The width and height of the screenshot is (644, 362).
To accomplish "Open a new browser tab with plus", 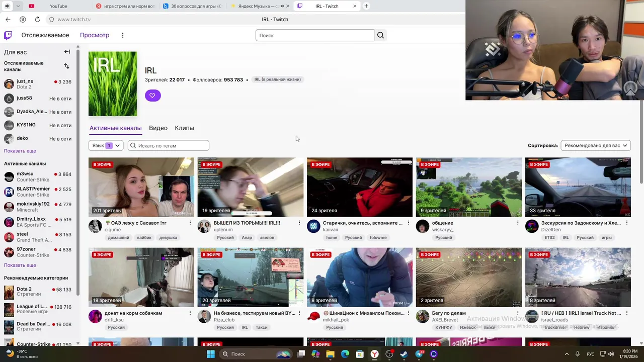I will click(x=366, y=6).
